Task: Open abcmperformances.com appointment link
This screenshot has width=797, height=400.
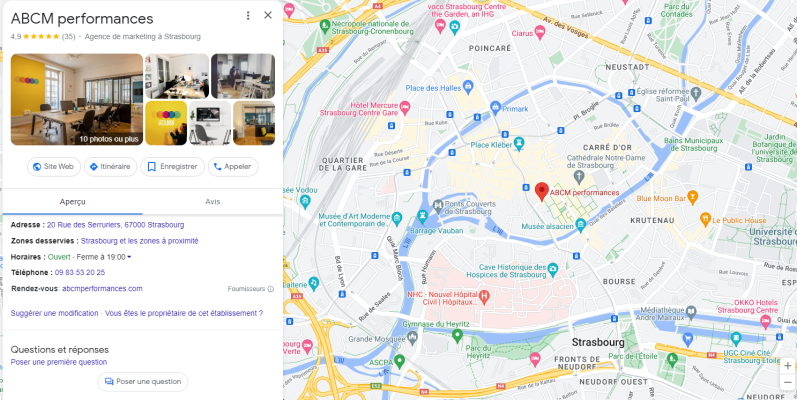Action: [102, 289]
